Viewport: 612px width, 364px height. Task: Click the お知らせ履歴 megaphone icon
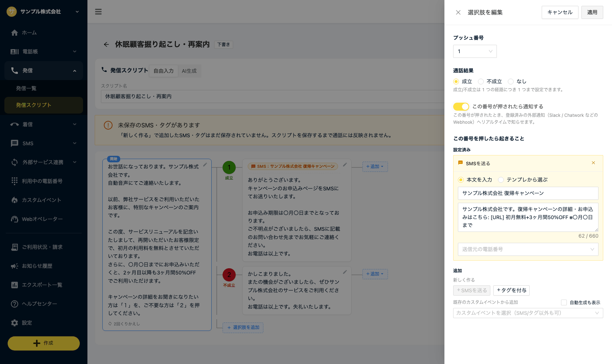(x=15, y=266)
